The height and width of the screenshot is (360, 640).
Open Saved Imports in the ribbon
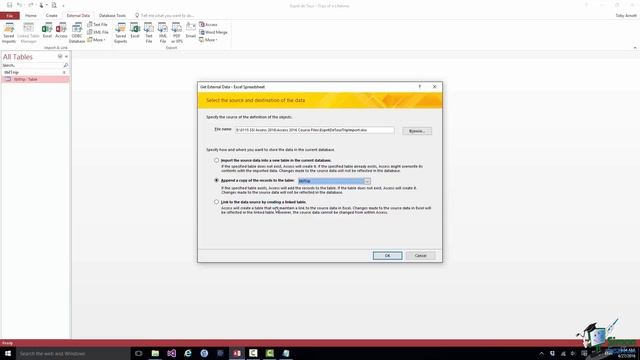click(x=9, y=33)
